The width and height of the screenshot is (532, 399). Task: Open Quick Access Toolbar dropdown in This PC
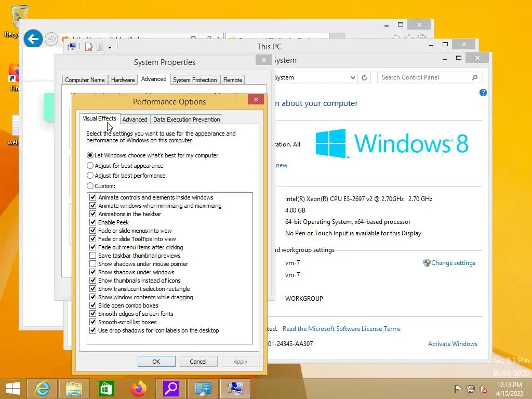pyautogui.click(x=110, y=47)
